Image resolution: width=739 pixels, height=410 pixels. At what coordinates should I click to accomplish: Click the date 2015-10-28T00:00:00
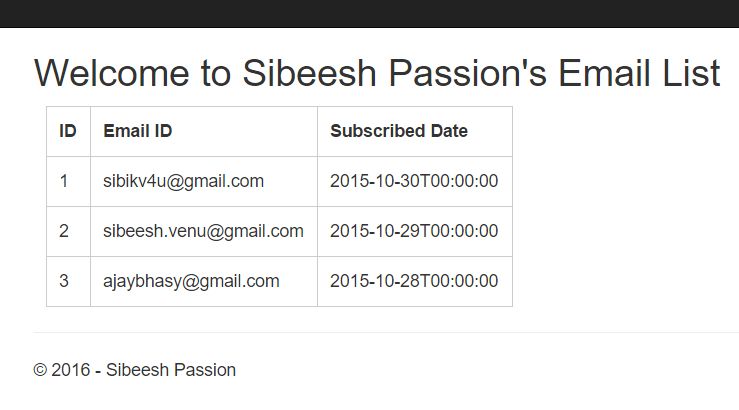pos(414,281)
